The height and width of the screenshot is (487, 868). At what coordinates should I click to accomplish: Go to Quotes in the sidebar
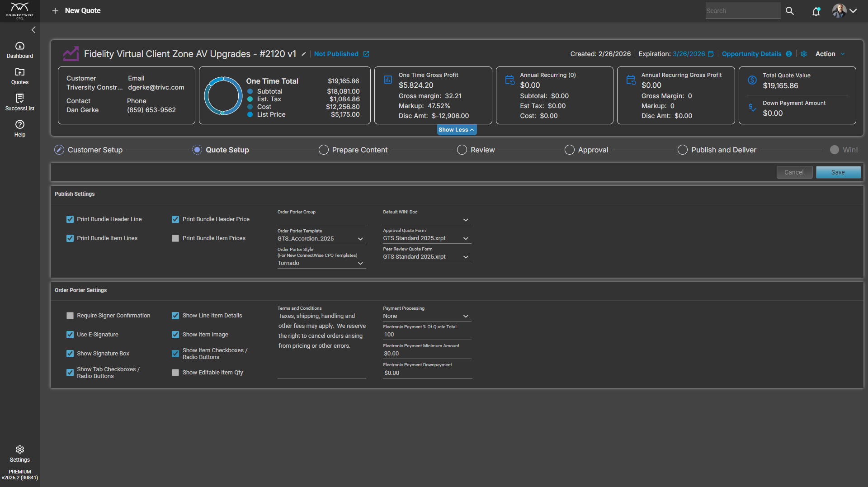20,76
